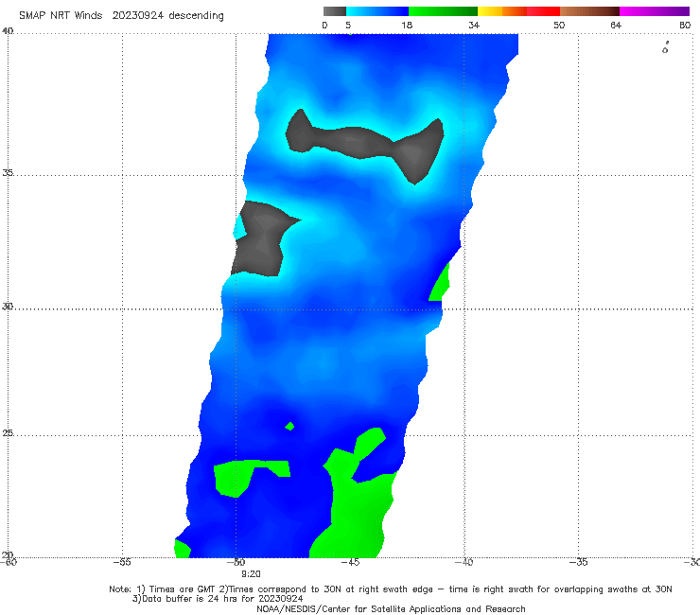This screenshot has height=615, width=700.
Task: Click the longitude label '-50'
Action: coord(236,562)
